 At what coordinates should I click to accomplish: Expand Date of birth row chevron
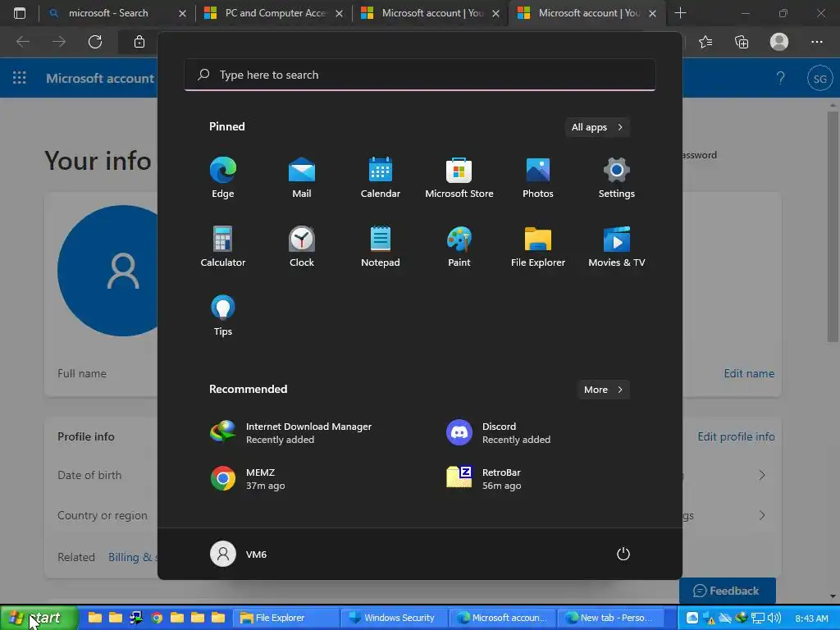point(762,475)
